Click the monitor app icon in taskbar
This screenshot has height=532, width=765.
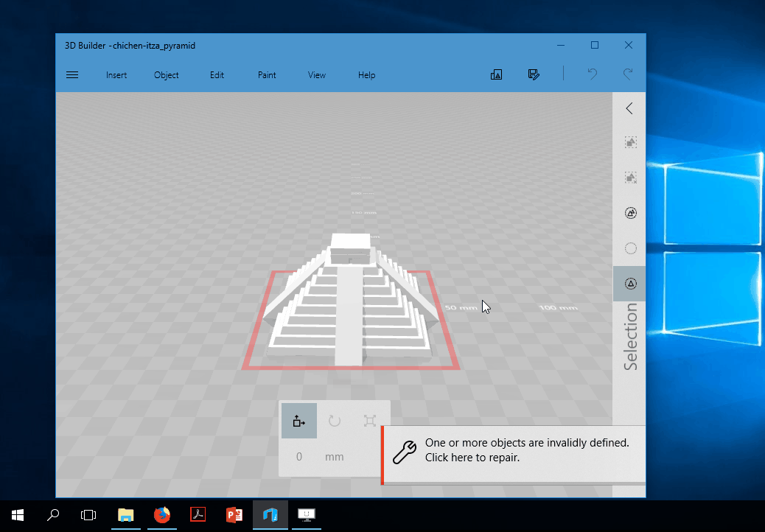tap(307, 515)
